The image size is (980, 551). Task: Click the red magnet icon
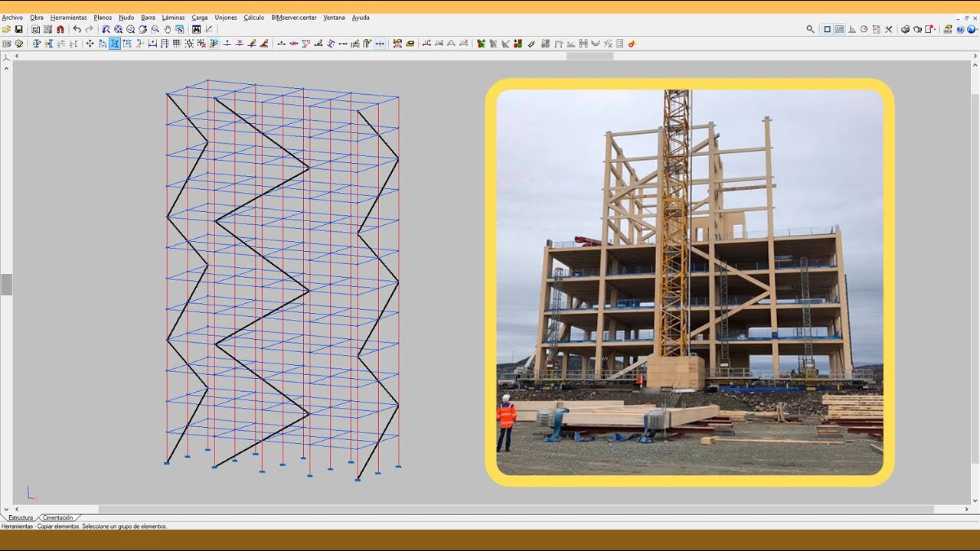(x=60, y=29)
